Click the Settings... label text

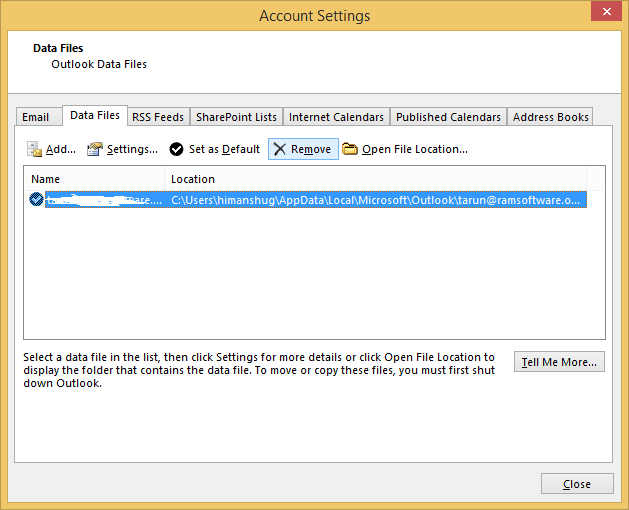132,149
